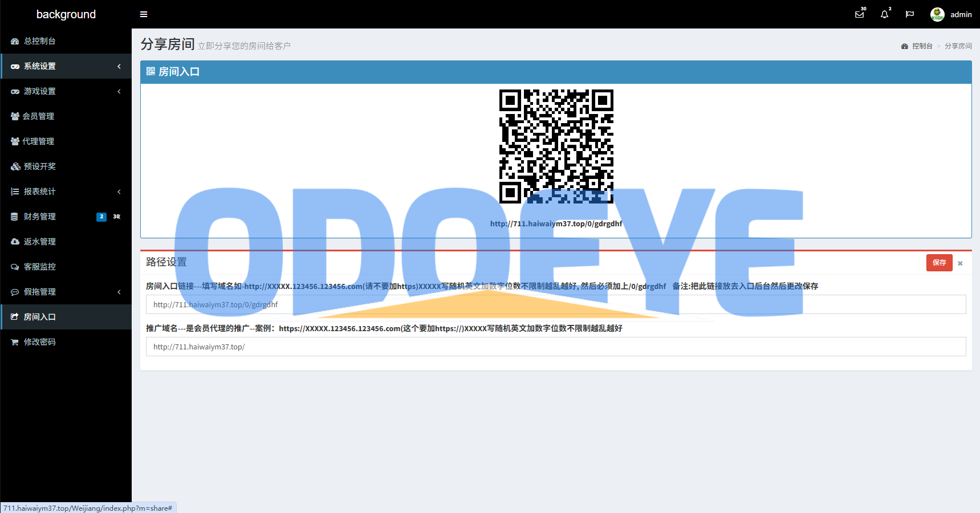The image size is (980, 513).
Task: Expand the 游戏设置 chevron arrow
Action: tap(119, 91)
